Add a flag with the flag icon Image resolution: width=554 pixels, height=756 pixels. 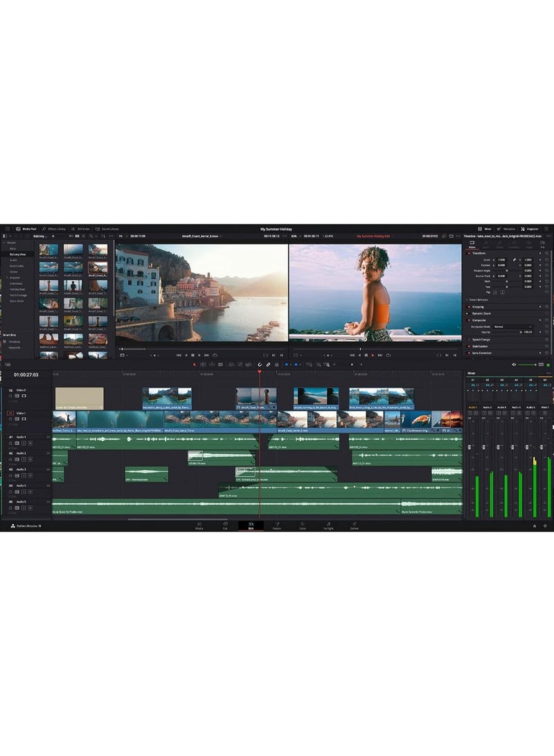287,364
